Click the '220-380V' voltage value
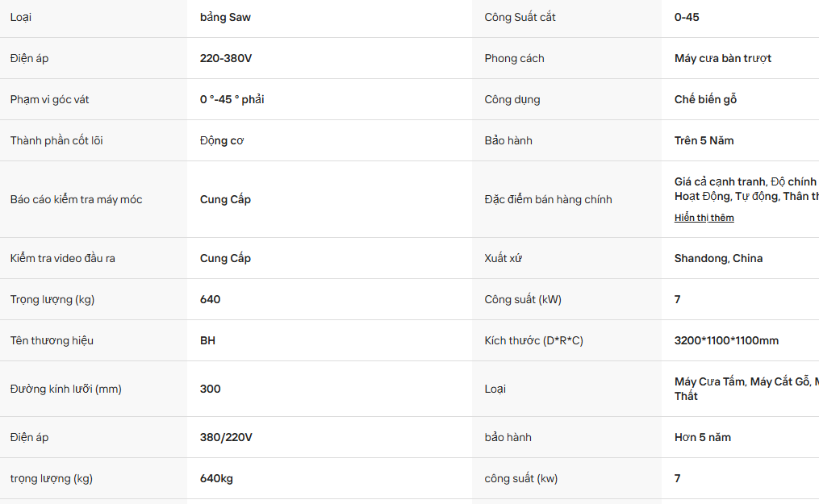Screen dimensions: 819x504 (x=226, y=58)
